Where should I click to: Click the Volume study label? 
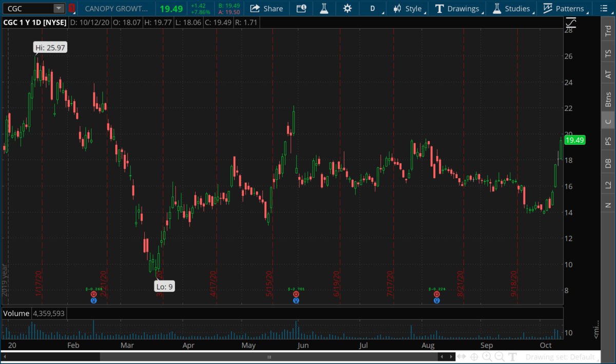click(x=17, y=313)
